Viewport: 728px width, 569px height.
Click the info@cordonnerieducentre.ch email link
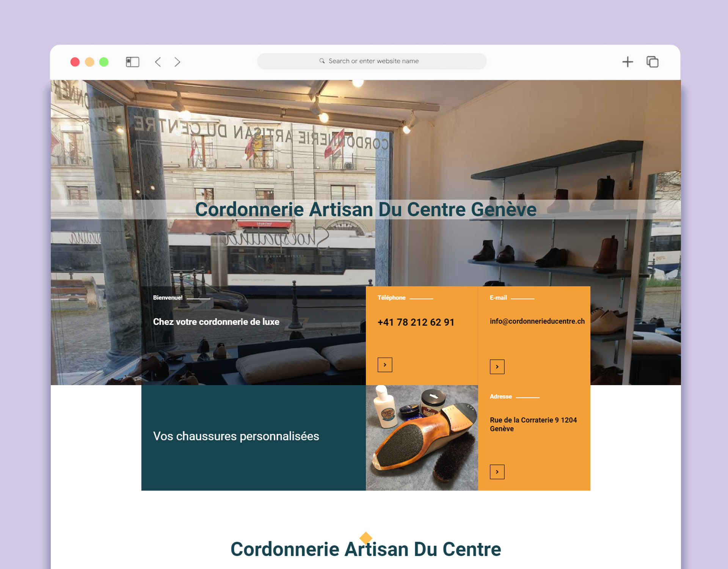click(x=537, y=321)
